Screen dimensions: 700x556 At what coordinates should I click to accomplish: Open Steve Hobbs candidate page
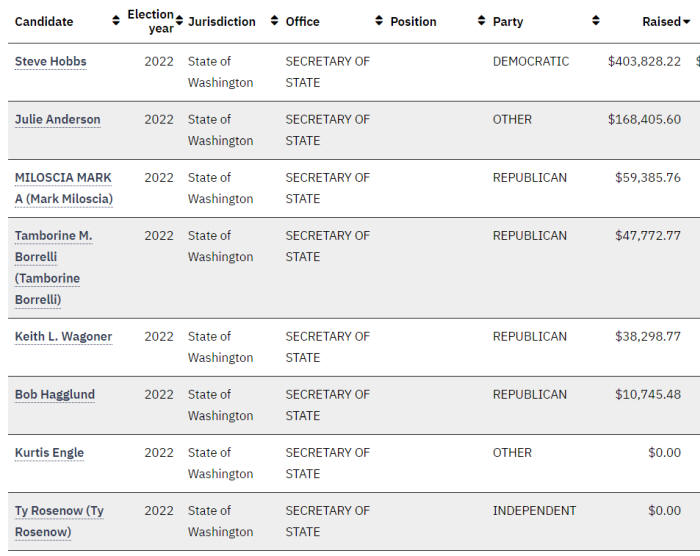pos(50,62)
